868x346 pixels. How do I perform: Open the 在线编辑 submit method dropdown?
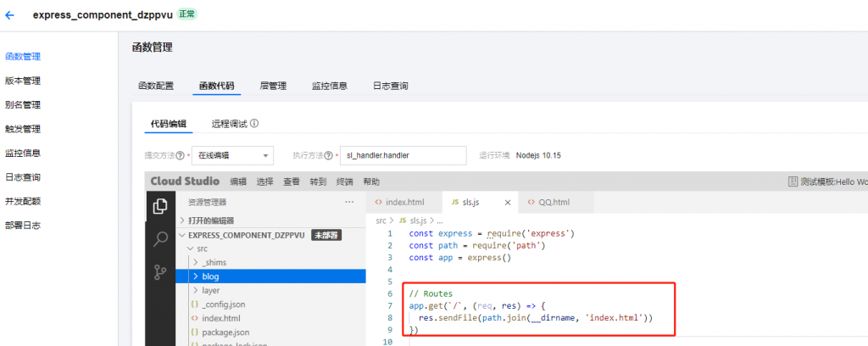pos(231,156)
